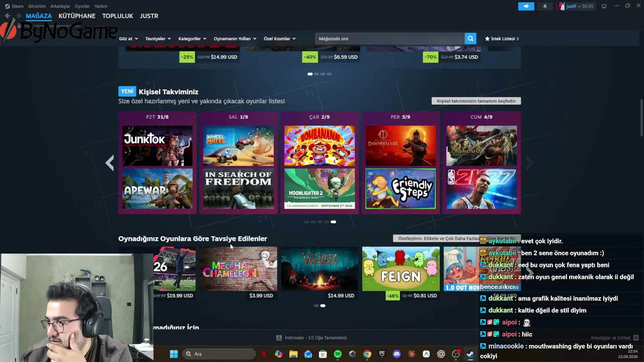Open the Meccha Chameleon recommended game

pyautogui.click(x=238, y=268)
